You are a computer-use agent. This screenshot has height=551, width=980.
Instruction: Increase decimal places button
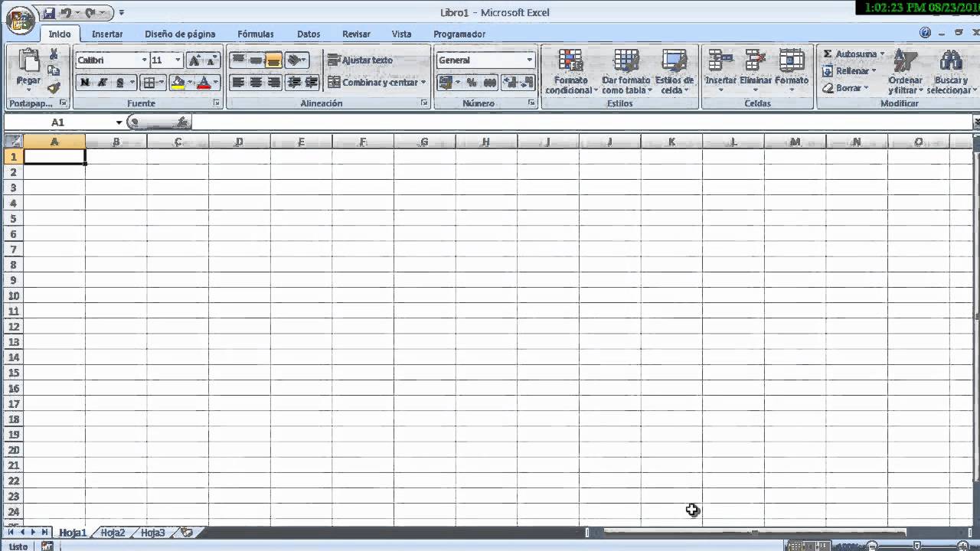[510, 83]
